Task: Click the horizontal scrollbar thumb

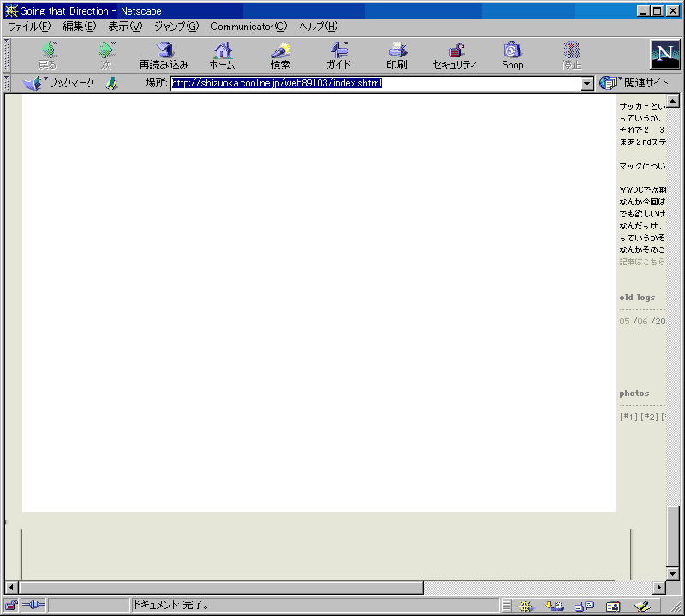Action: [221, 588]
